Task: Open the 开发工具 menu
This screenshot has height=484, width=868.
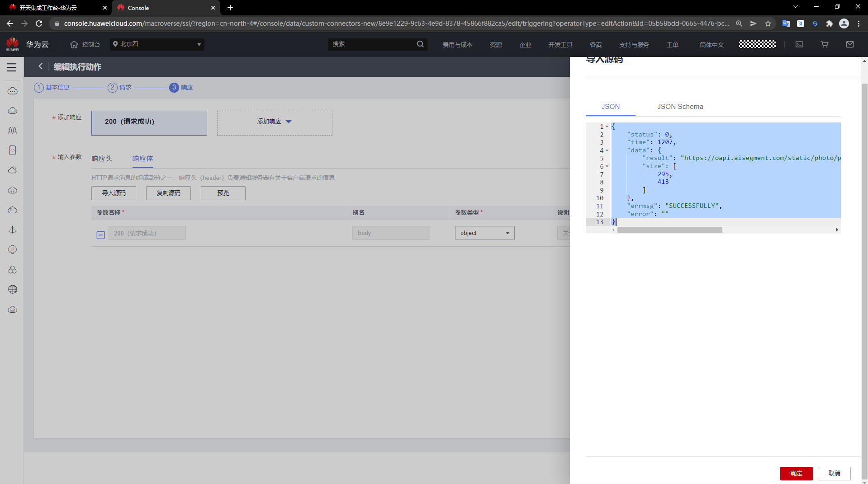Action: (560, 45)
